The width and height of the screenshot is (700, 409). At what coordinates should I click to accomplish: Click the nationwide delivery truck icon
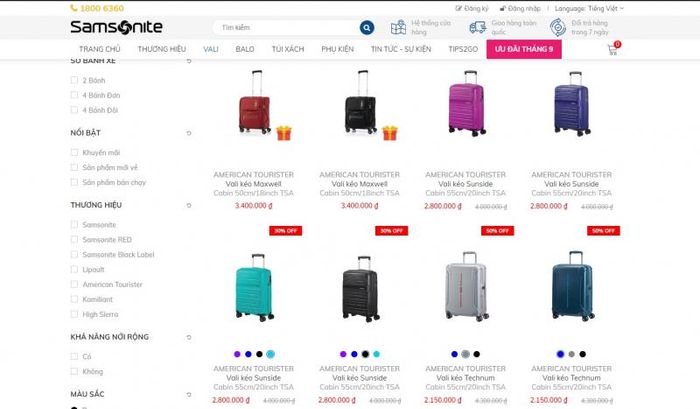[x=478, y=27]
